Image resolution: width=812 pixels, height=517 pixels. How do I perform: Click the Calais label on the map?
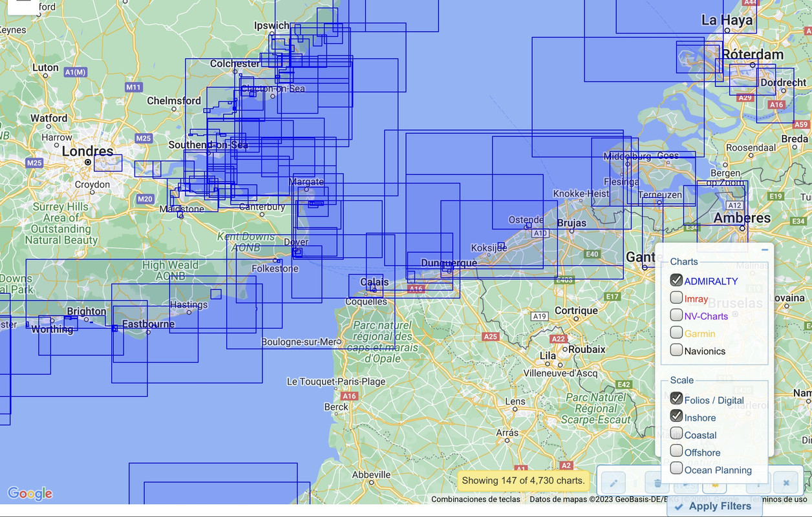point(374,282)
